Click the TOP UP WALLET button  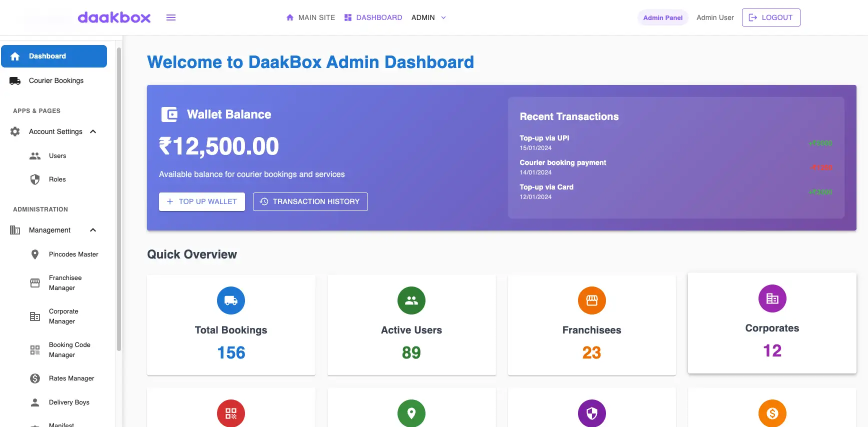pos(202,201)
